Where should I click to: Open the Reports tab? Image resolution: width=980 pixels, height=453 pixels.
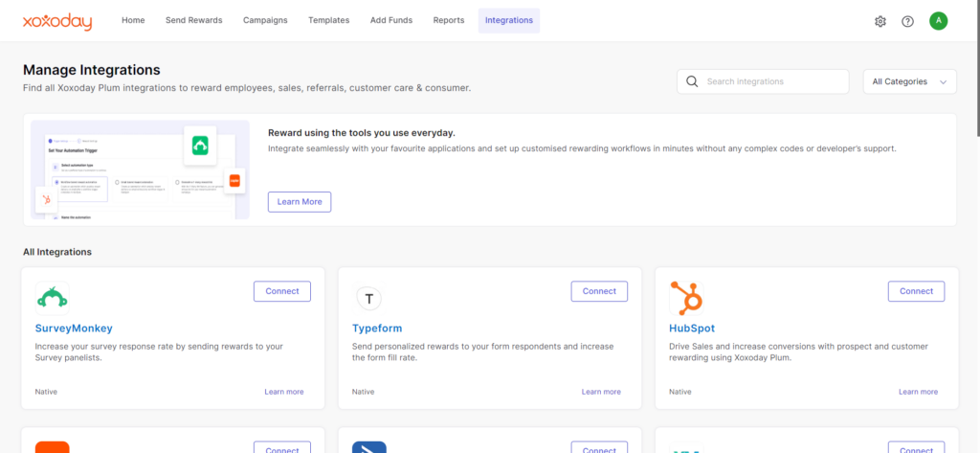(x=449, y=21)
